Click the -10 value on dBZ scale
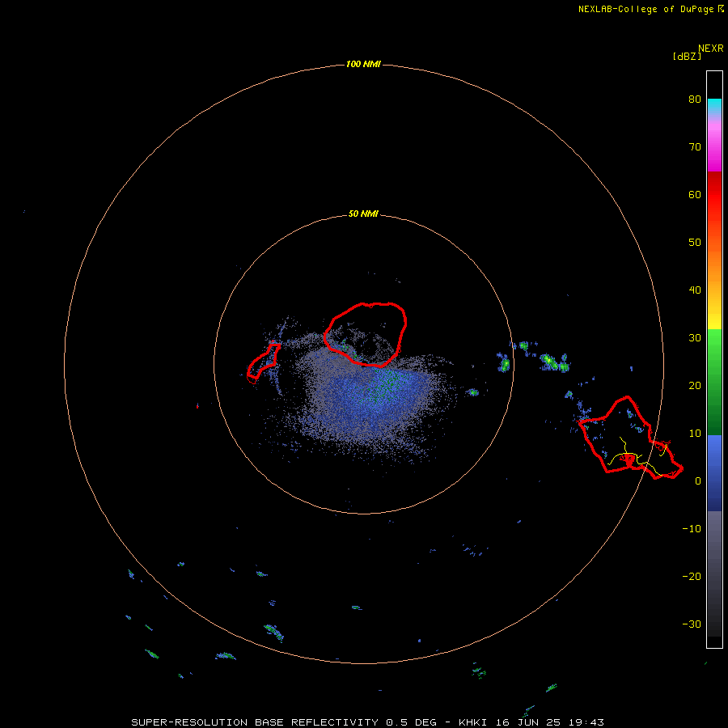This screenshot has width=728, height=728. pos(692,528)
